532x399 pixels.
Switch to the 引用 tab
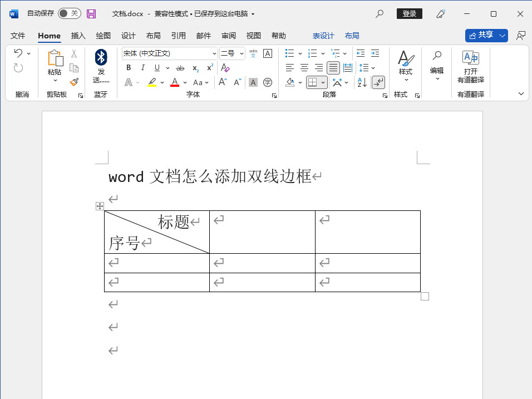(x=179, y=36)
